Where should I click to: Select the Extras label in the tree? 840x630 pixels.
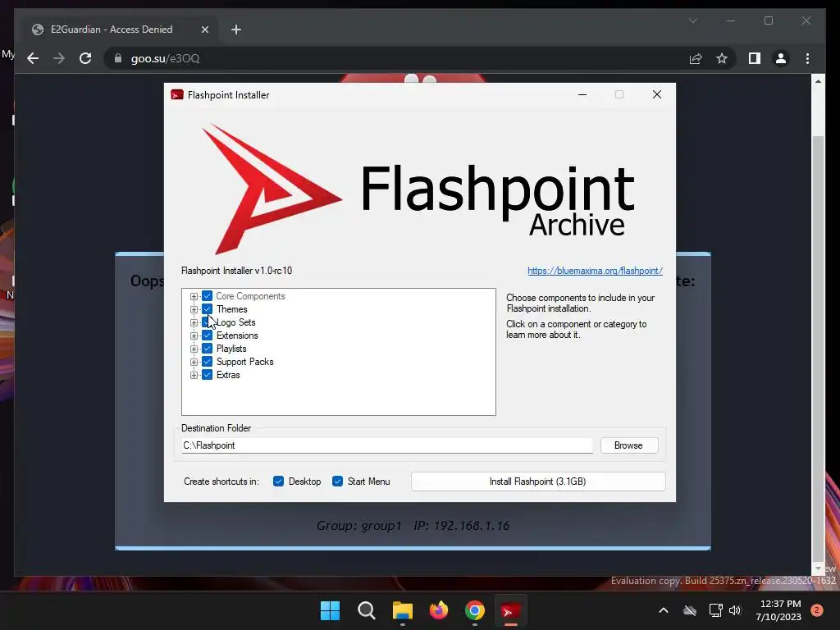(228, 375)
